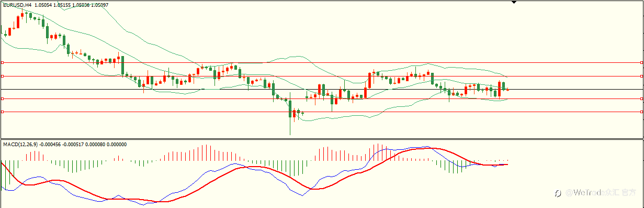Grab the topmost red line's right-edge handle
This screenshot has height=208, width=644.
tap(641, 62)
